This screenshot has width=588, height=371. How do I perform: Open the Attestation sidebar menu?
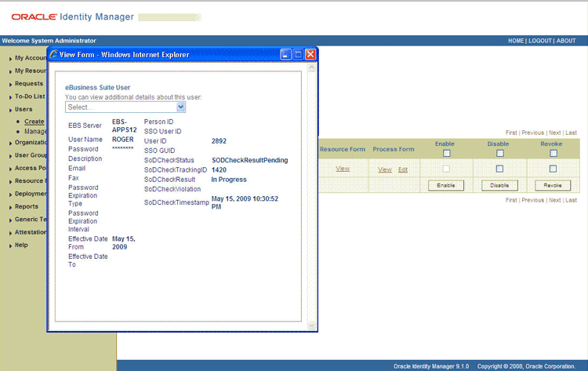tap(31, 232)
